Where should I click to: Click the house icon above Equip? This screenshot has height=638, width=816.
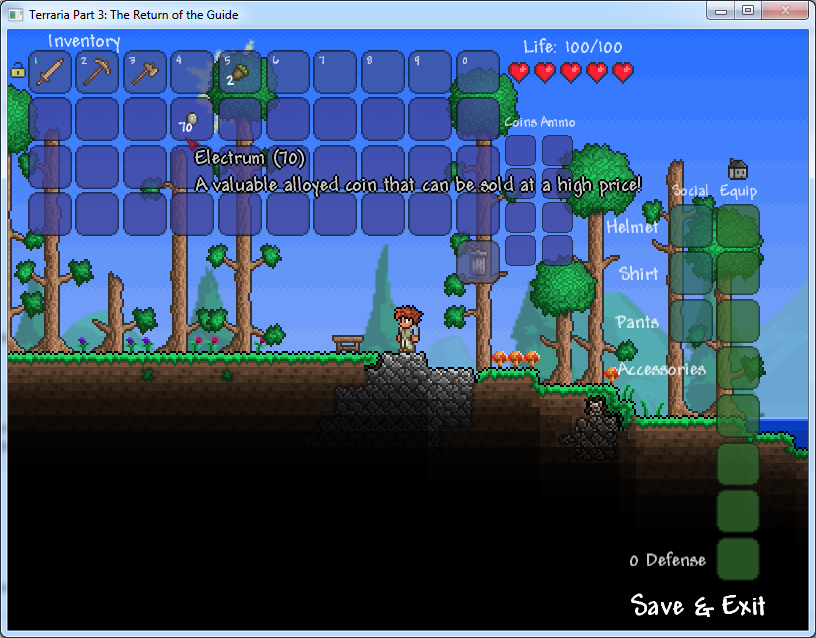738,170
